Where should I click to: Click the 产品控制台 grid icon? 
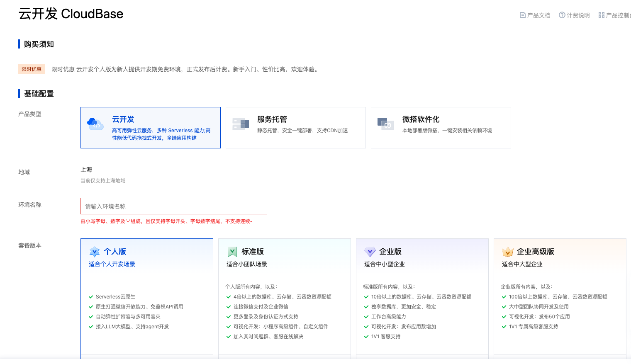pos(602,15)
